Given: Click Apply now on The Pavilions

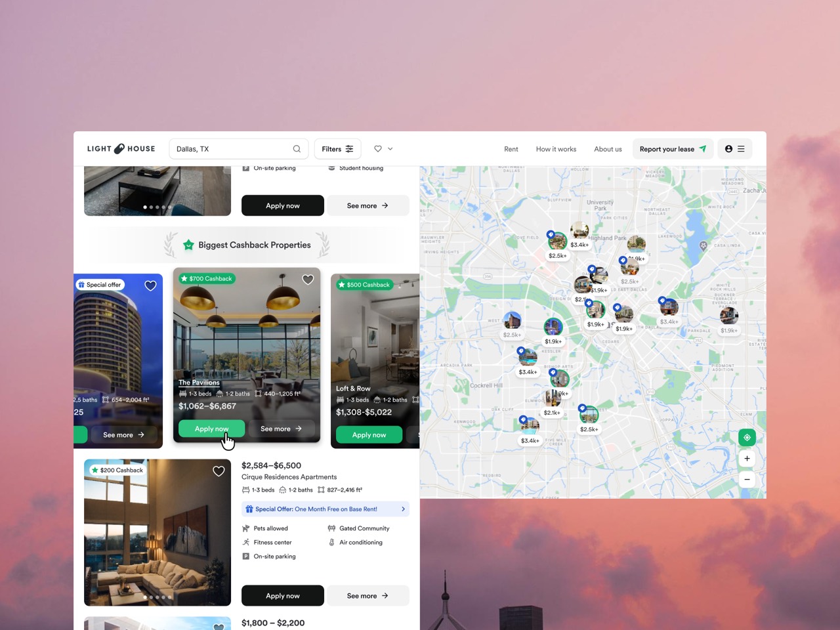Looking at the screenshot, I should (211, 428).
